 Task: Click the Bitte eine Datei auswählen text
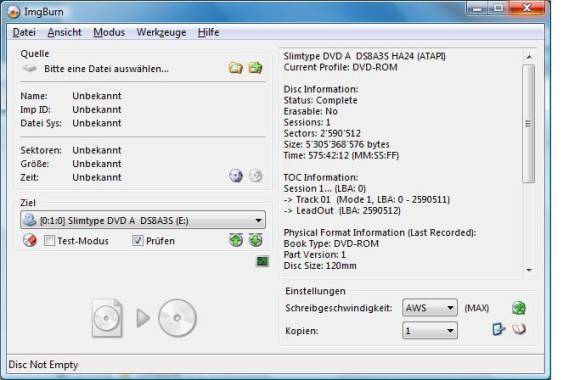tap(106, 69)
